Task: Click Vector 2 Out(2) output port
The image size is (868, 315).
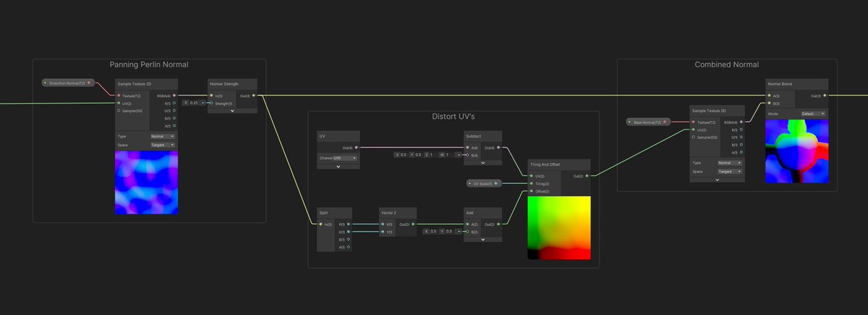Action: tap(414, 224)
